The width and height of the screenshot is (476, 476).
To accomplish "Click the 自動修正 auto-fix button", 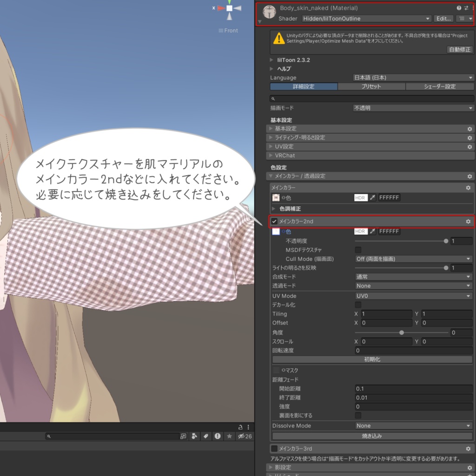I will [x=460, y=49].
